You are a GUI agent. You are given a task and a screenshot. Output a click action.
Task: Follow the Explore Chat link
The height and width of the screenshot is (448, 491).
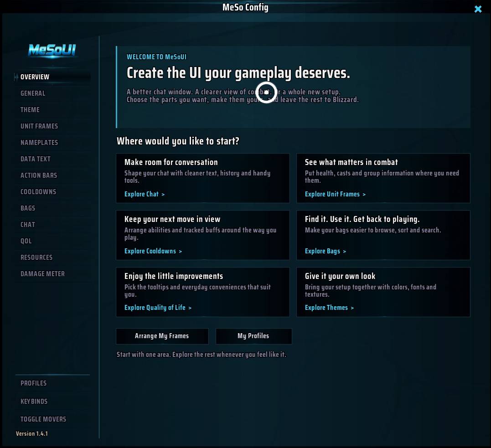[145, 194]
